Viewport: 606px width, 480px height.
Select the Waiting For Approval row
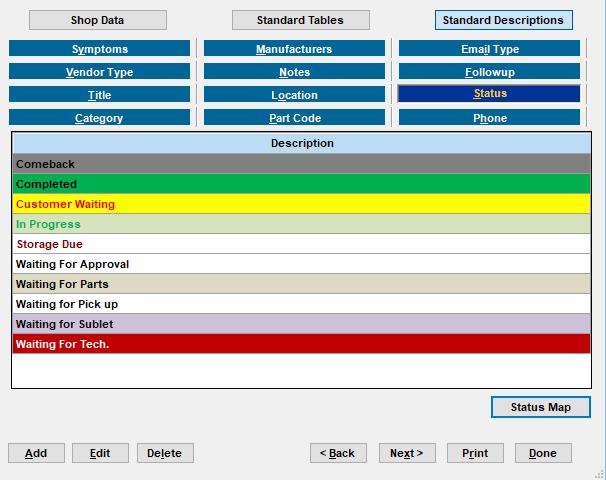[x=301, y=264]
